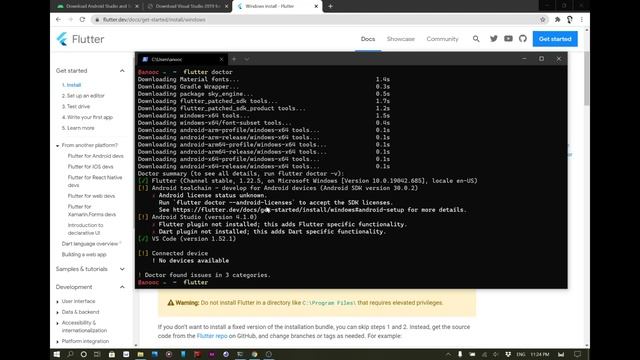Screen dimensions: 640x360
Task: Open 4. Write your first app link
Action: point(87,117)
